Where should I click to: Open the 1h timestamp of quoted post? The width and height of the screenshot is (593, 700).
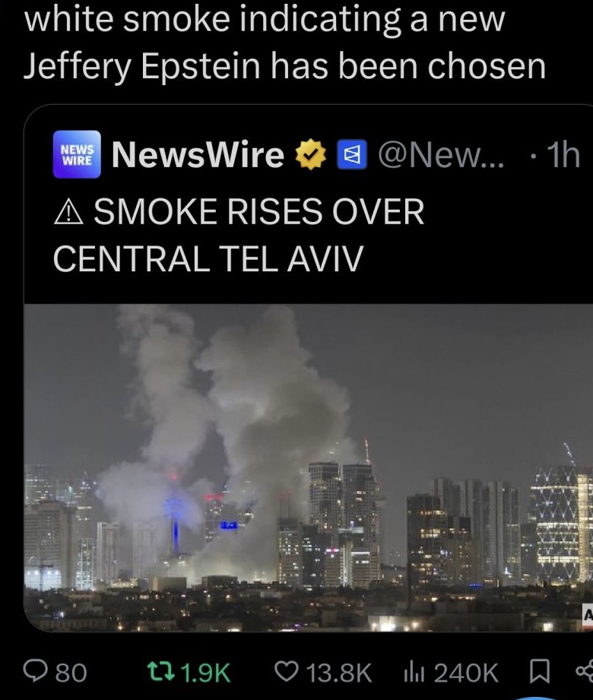point(564,155)
